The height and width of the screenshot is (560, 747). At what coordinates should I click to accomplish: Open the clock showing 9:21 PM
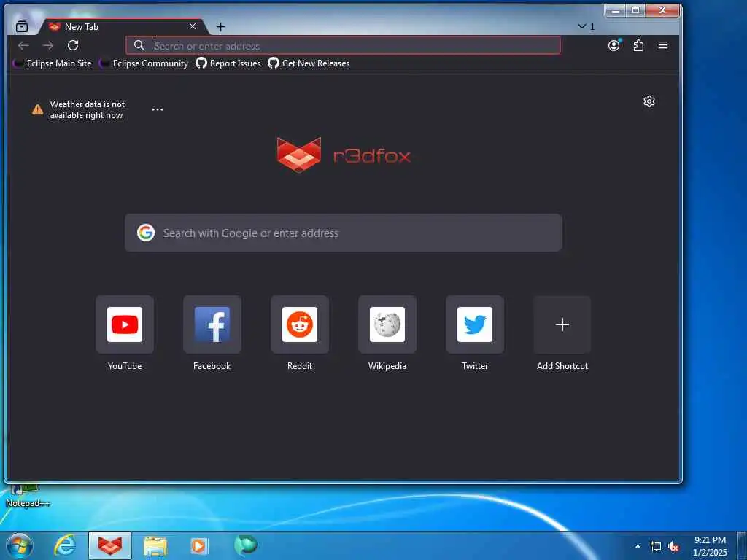[710, 546]
